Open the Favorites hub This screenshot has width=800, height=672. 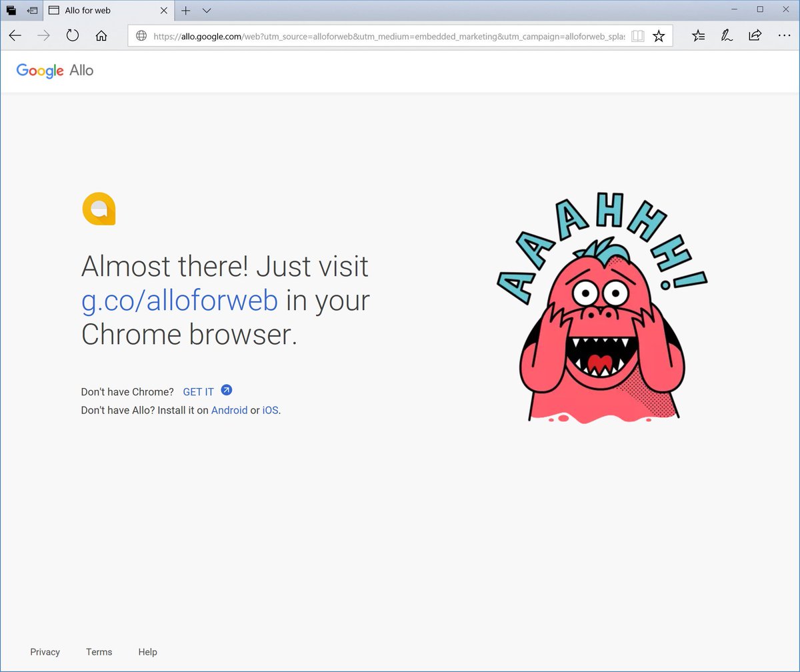[698, 36]
